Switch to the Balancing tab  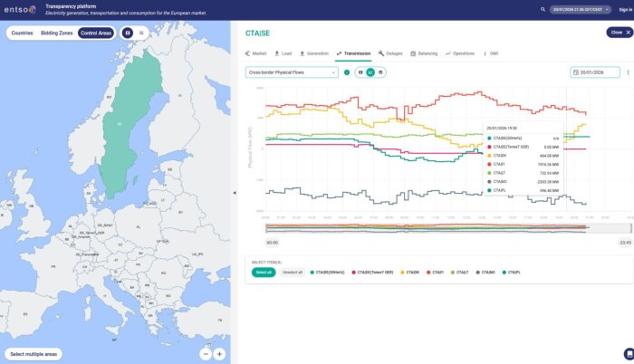click(424, 53)
